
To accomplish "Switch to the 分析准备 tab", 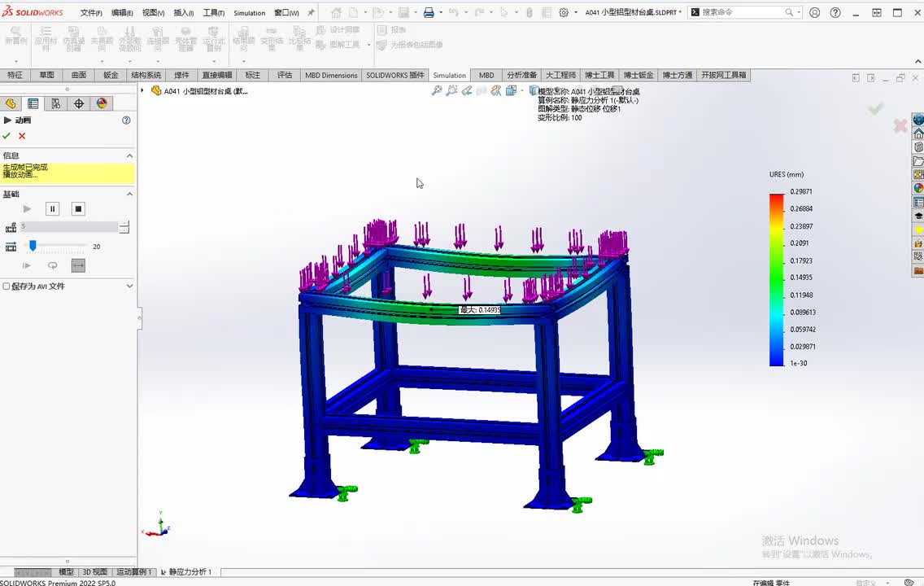I will 521,75.
